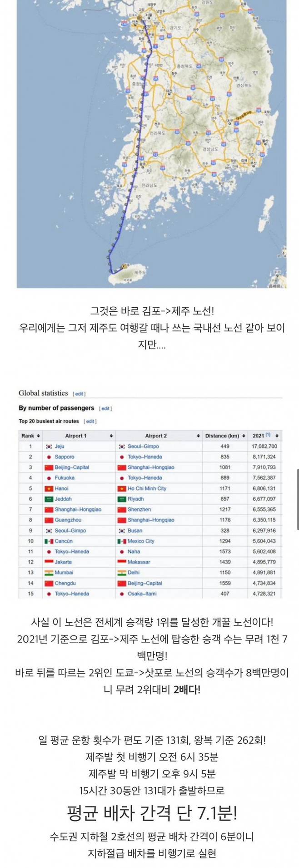Click the Indonesia flag beside Jakarta

pos(49,562)
